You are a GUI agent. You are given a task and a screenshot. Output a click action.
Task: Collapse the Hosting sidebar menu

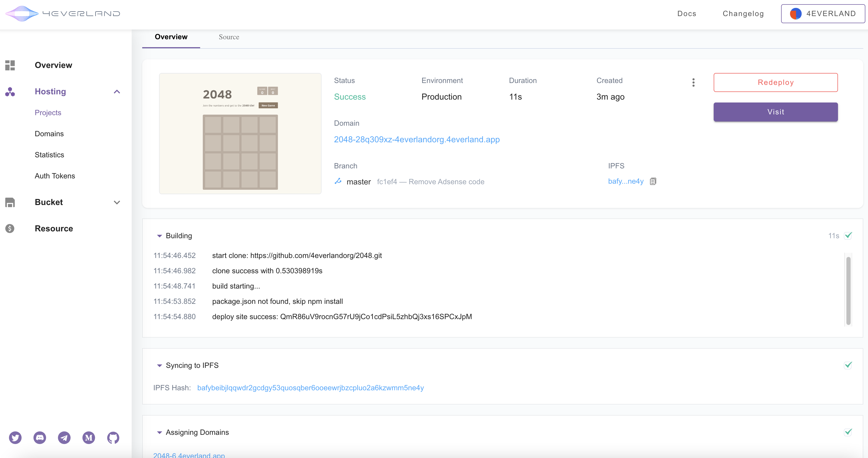coord(117,92)
